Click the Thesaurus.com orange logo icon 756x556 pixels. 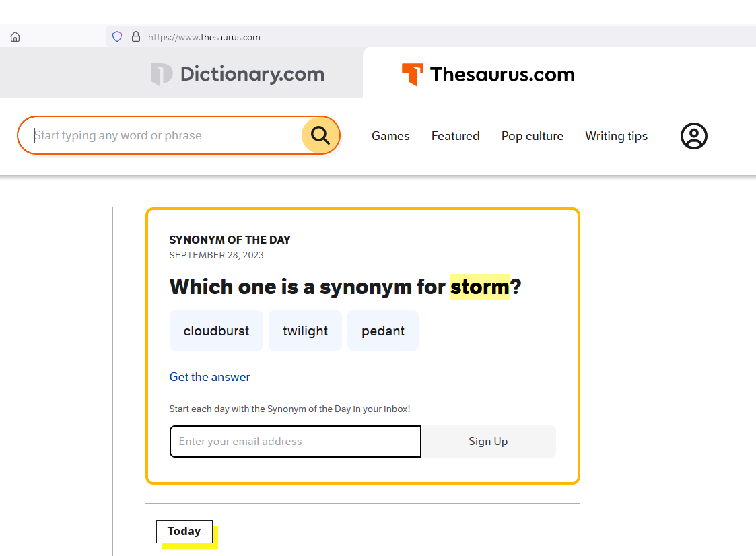click(412, 74)
